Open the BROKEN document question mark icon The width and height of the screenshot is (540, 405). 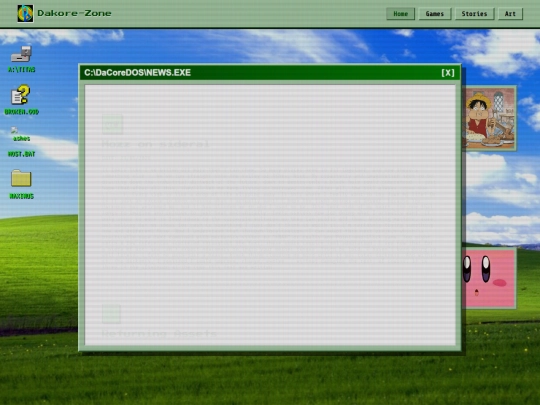[x=21, y=95]
